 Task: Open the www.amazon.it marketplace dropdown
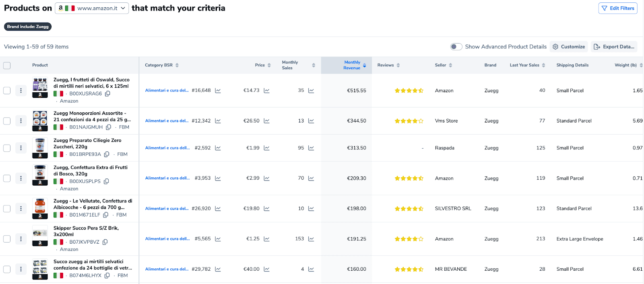coord(92,8)
